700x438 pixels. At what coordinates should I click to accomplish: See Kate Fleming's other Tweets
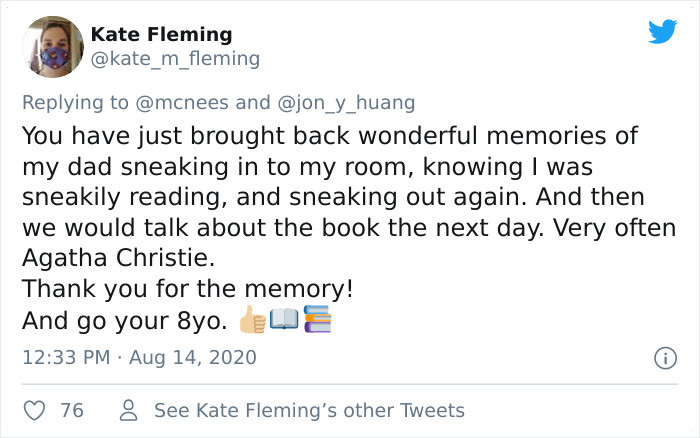[x=309, y=411]
